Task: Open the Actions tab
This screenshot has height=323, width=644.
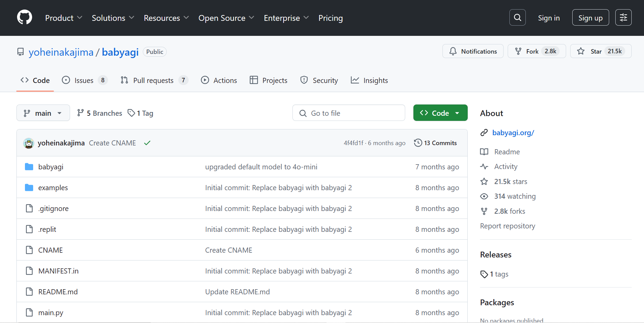Action: [x=219, y=80]
